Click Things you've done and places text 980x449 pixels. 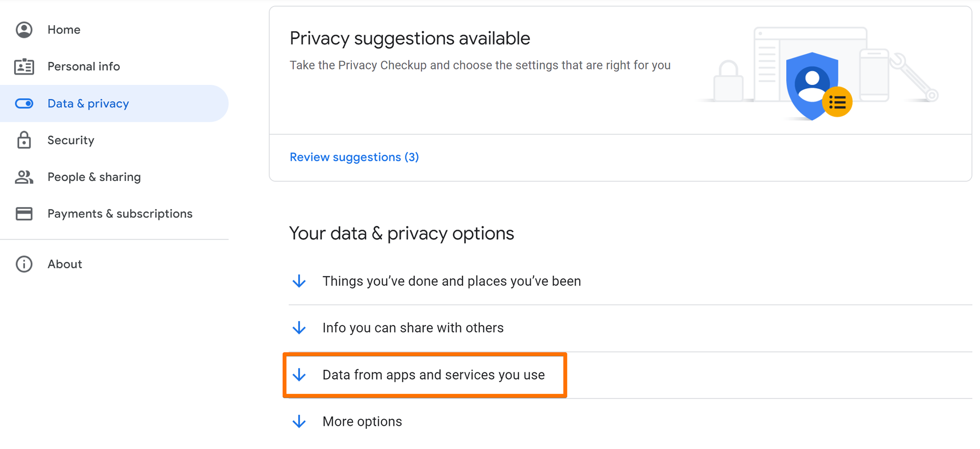click(452, 281)
